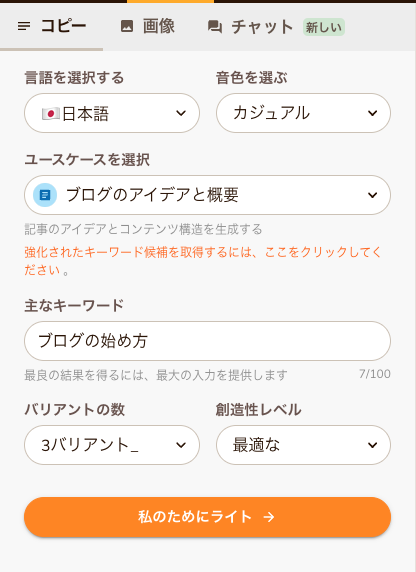Screen dimensions: 416x572
Task: Click the Japan flag icon
Action: 51,114
